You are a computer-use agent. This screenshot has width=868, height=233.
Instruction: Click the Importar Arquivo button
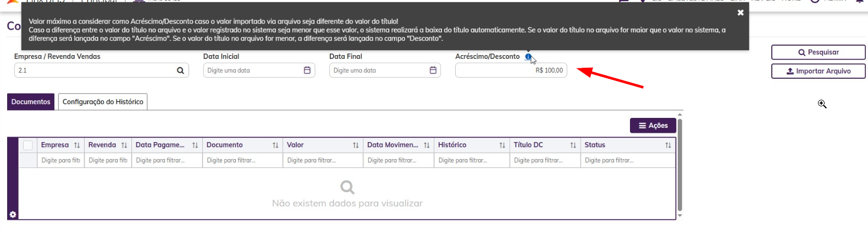click(x=818, y=71)
